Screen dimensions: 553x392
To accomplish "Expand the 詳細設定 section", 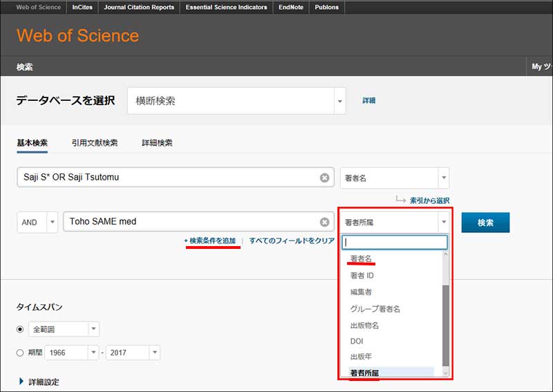I will (39, 382).
